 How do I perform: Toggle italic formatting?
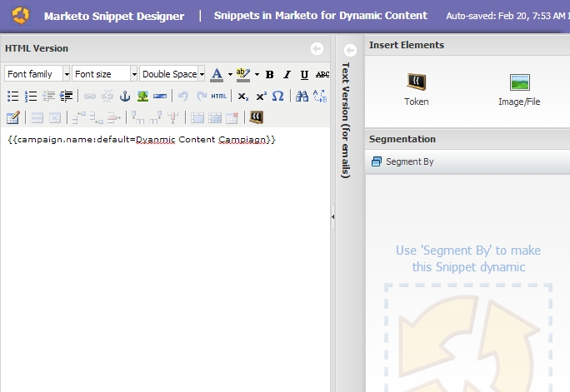click(287, 75)
